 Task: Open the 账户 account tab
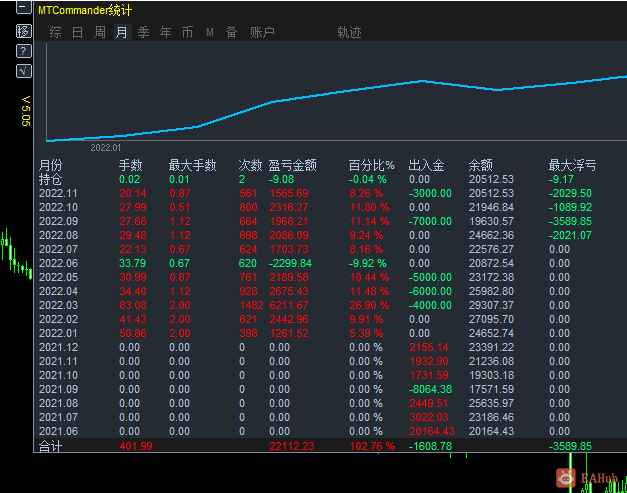point(262,32)
